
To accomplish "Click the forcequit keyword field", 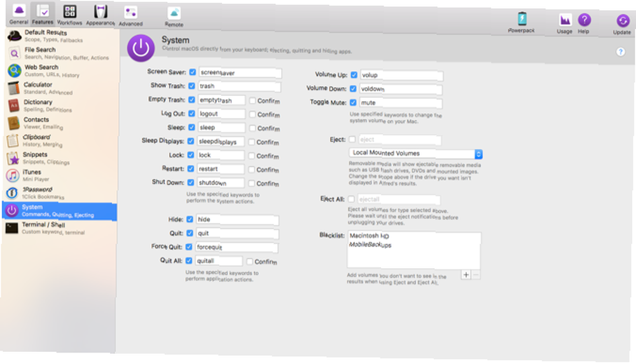I will pyautogui.click(x=237, y=247).
